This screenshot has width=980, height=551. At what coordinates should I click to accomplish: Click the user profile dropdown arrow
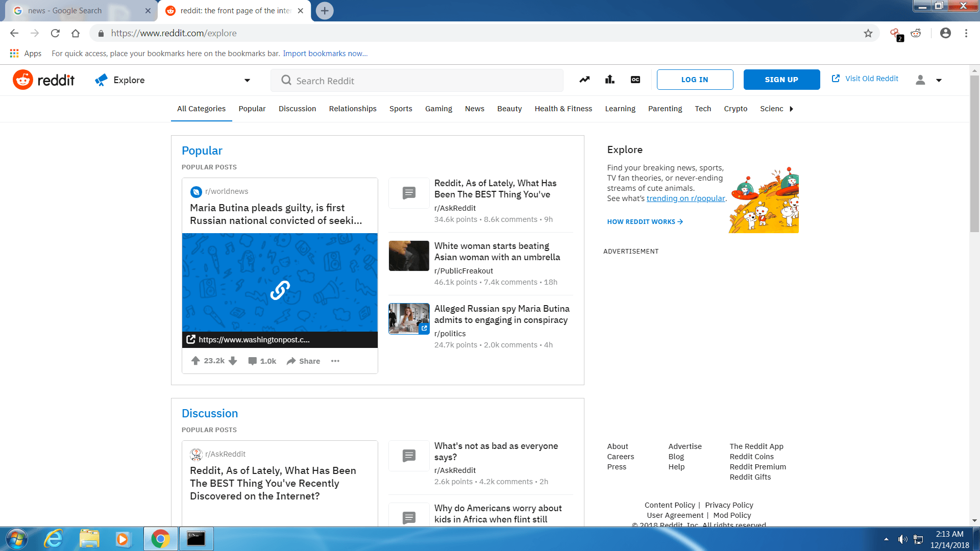click(x=938, y=80)
